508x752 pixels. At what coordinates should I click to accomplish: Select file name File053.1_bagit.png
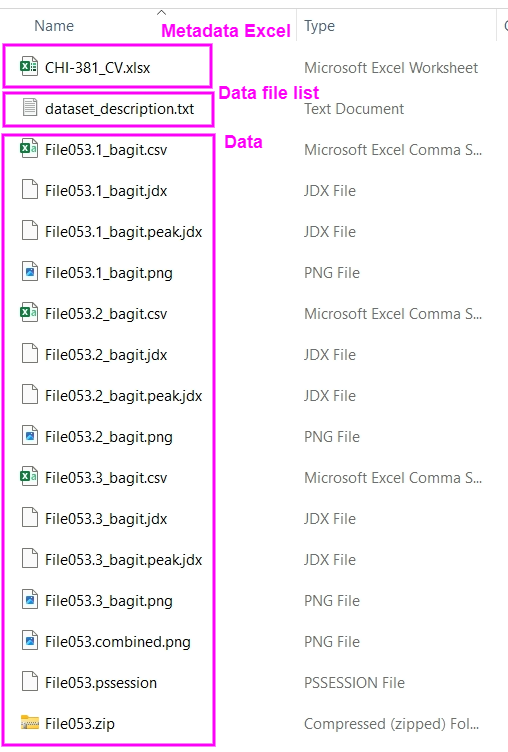coord(109,273)
